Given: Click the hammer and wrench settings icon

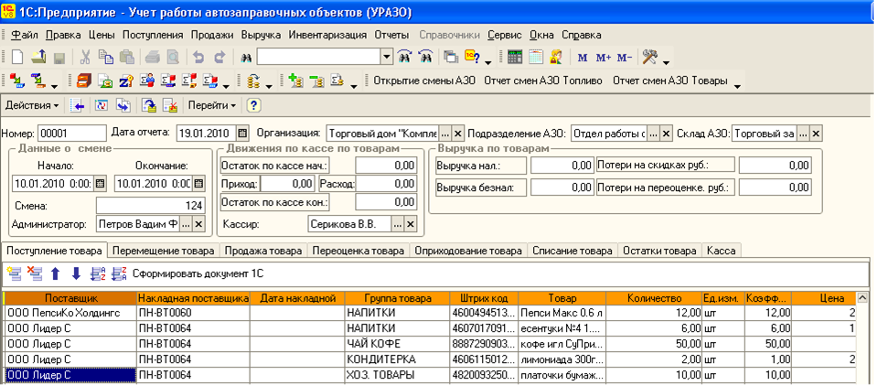Looking at the screenshot, I should (x=650, y=56).
